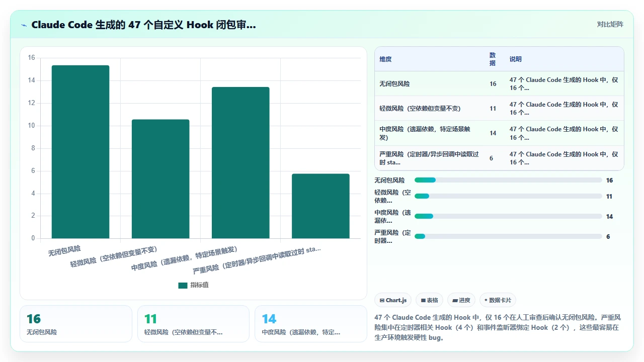The height and width of the screenshot is (362, 644).
Task: Click the 严重风险 progress bar
Action: click(508, 236)
